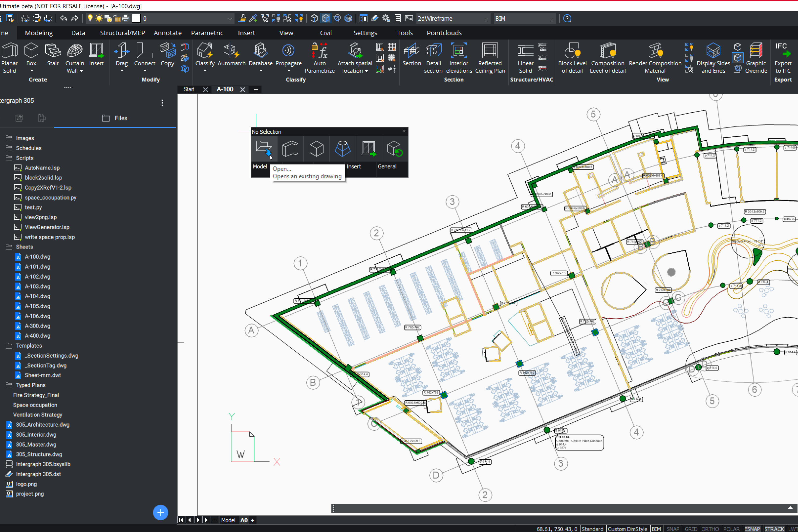Click the white layer color swatch

click(x=136, y=19)
